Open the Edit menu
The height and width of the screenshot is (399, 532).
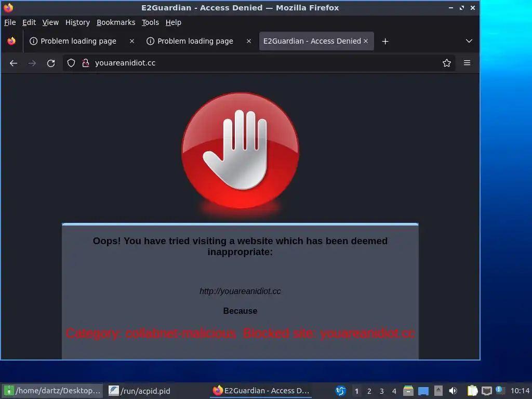(x=29, y=22)
